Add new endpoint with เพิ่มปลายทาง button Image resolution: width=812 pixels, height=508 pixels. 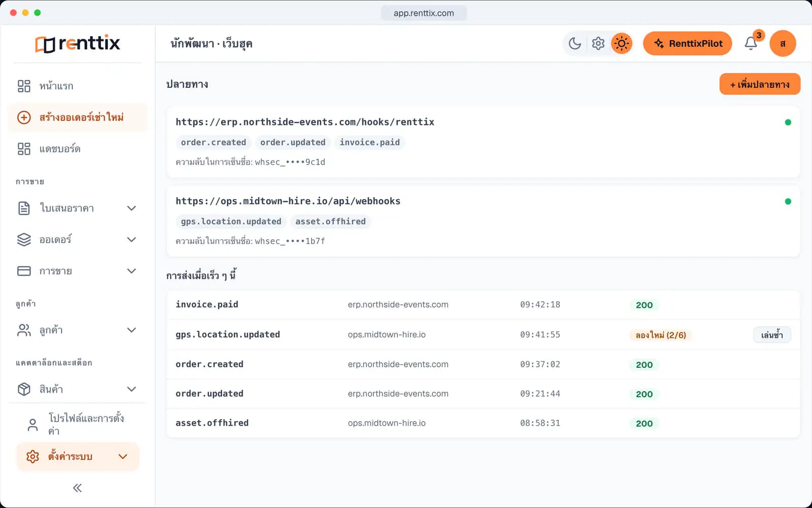[x=760, y=84]
